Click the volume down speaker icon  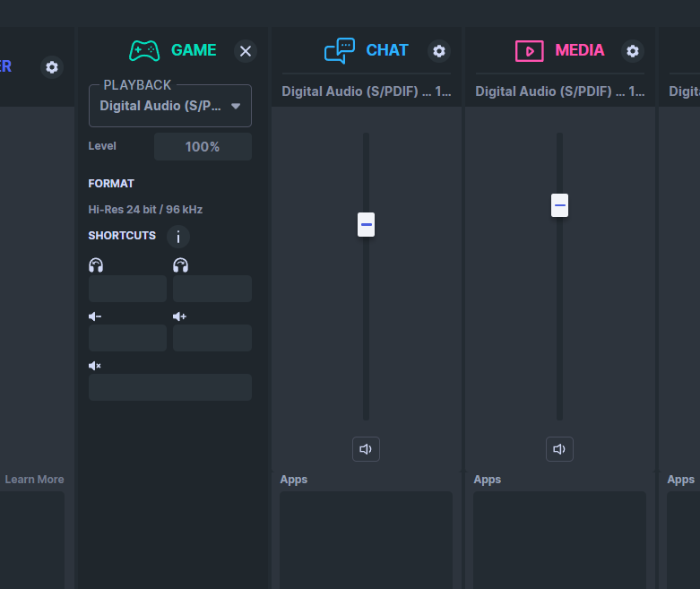[x=95, y=316]
